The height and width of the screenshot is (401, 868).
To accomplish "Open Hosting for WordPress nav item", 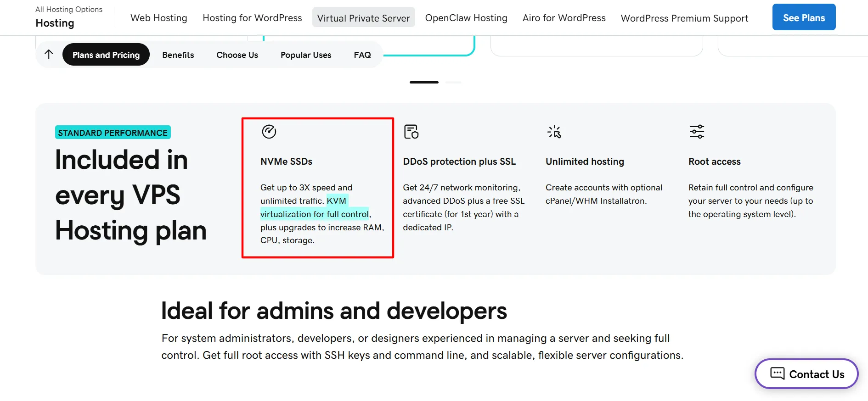I will 252,18.
